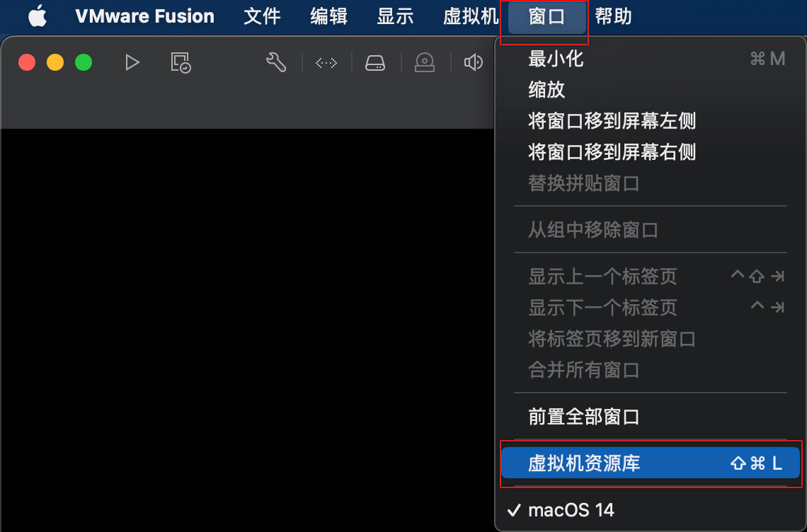This screenshot has width=807, height=532.
Task: Click 将窗口移到屏幕右侧 option
Action: click(612, 151)
